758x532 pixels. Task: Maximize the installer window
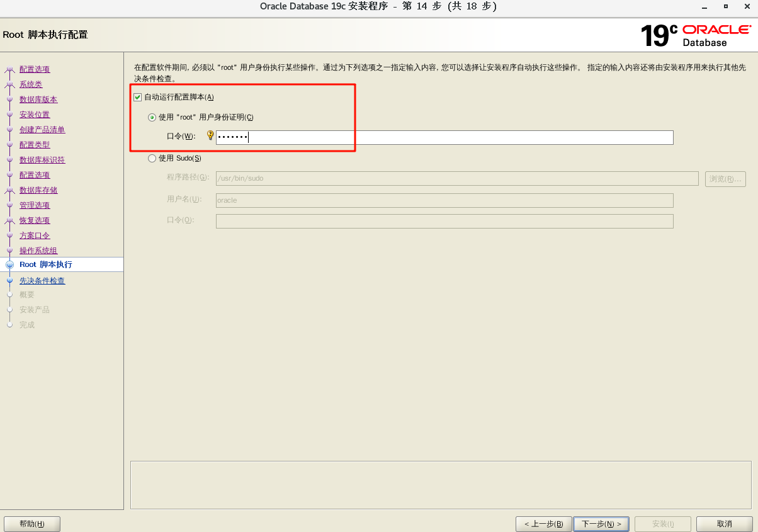(725, 6)
